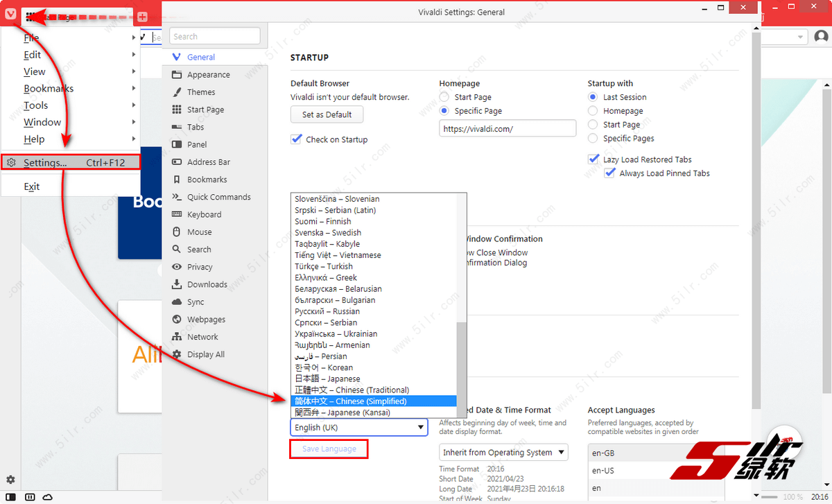The width and height of the screenshot is (832, 504).
Task: Expand the Inherit from Operating System dropdown
Action: [504, 453]
